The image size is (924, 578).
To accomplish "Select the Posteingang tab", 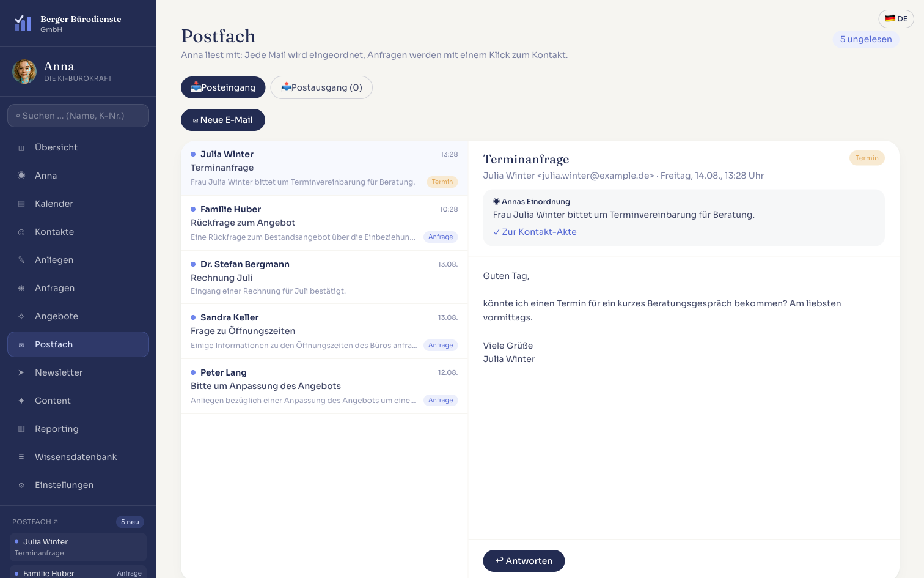I will click(x=223, y=87).
